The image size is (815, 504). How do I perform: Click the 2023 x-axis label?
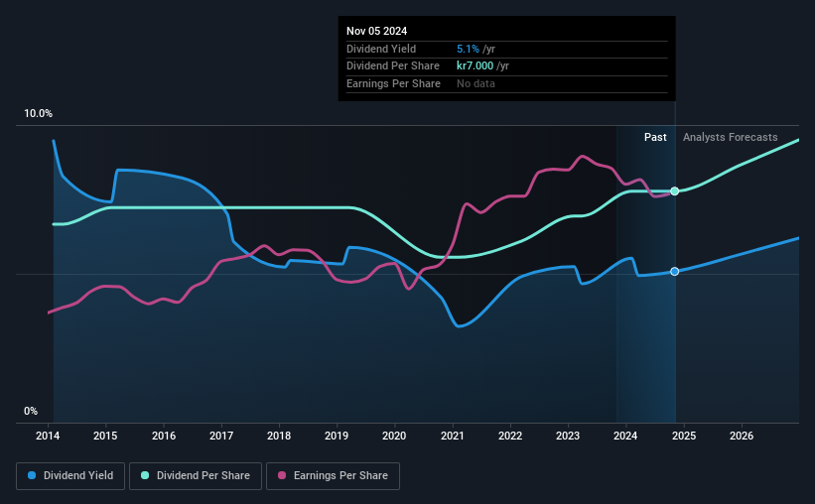(x=568, y=436)
